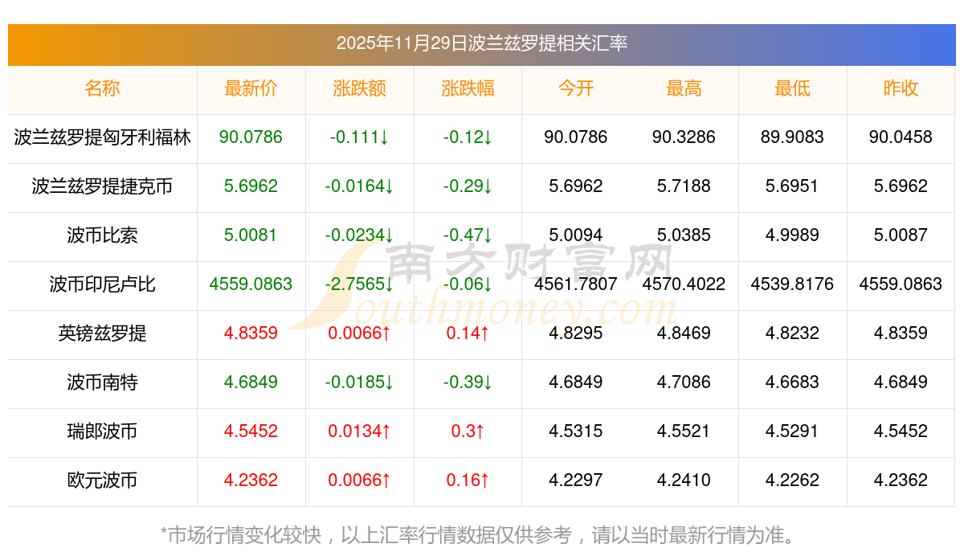Click the high value 5.0385
964x560 pixels.
click(x=684, y=235)
